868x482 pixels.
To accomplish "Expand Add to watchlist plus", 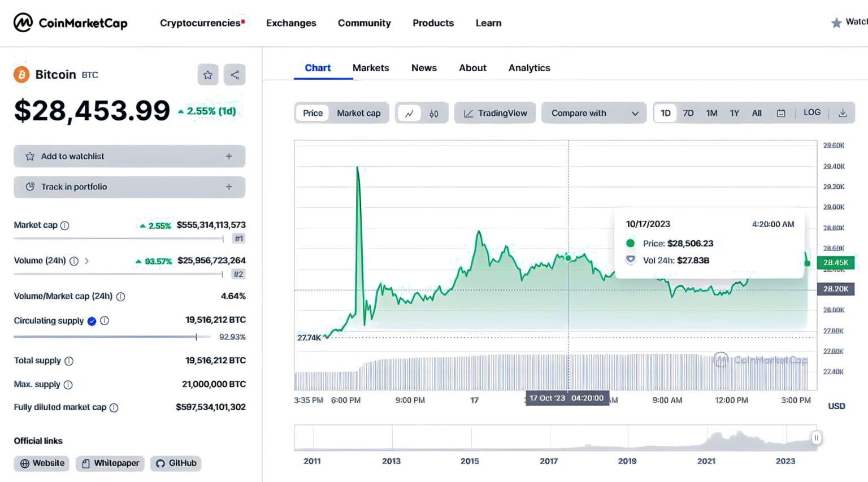I will (229, 157).
